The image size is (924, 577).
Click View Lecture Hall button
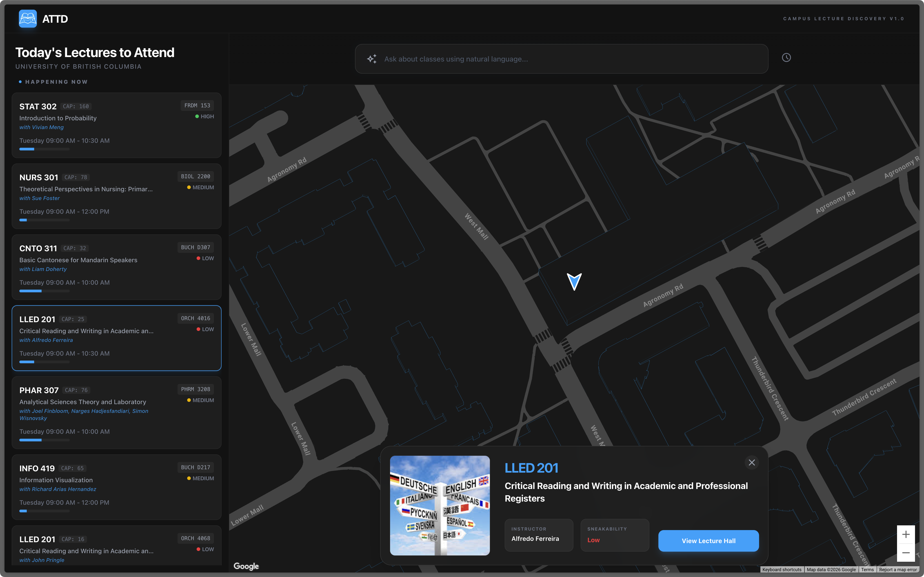(708, 541)
